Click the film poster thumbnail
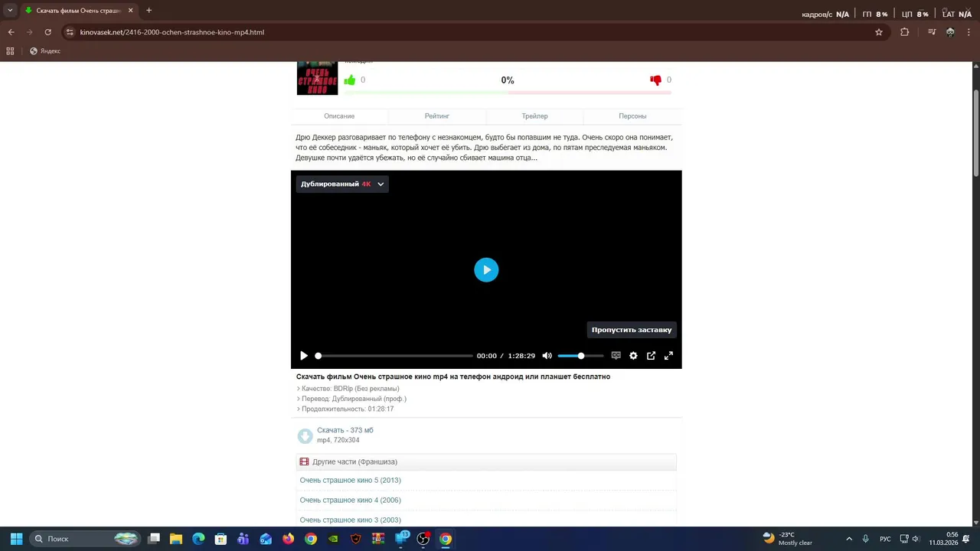Screen dimensions: 980x551 (317, 78)
